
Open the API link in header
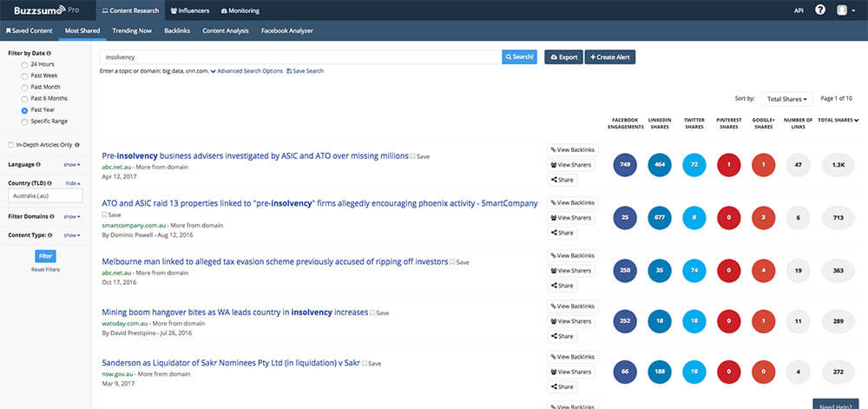click(x=799, y=10)
